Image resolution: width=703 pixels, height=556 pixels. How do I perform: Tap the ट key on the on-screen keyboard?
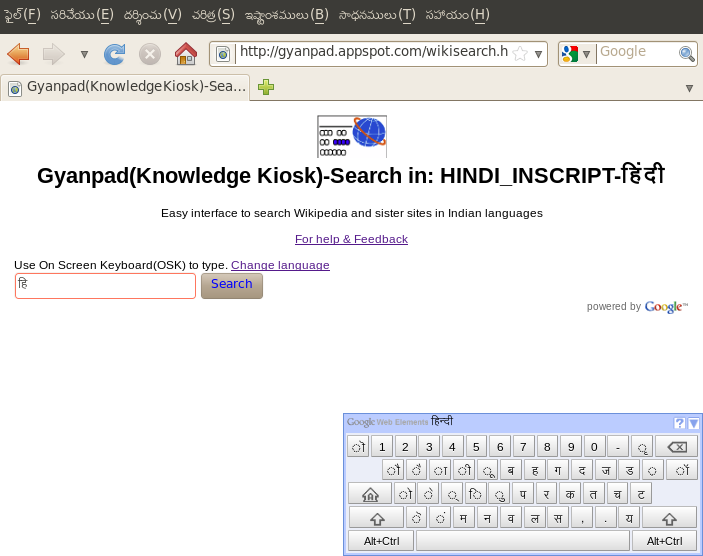tap(641, 494)
